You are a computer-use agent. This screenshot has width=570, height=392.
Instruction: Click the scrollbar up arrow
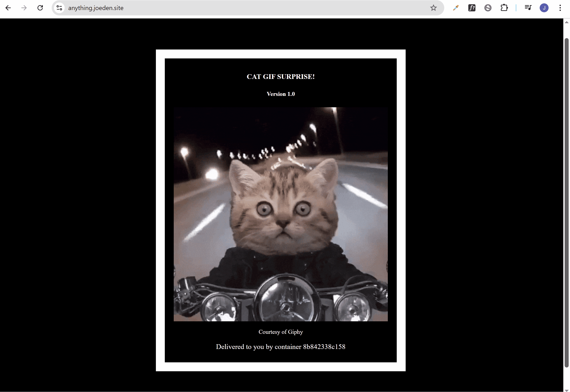click(567, 22)
